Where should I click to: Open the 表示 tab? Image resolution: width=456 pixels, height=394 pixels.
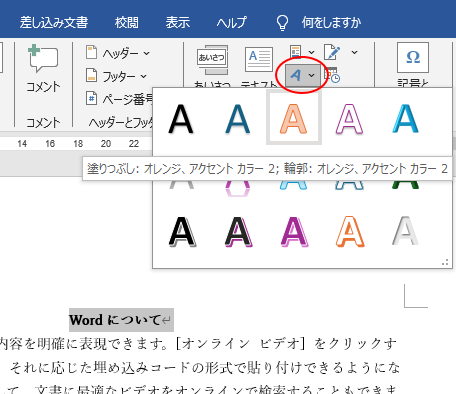178,23
